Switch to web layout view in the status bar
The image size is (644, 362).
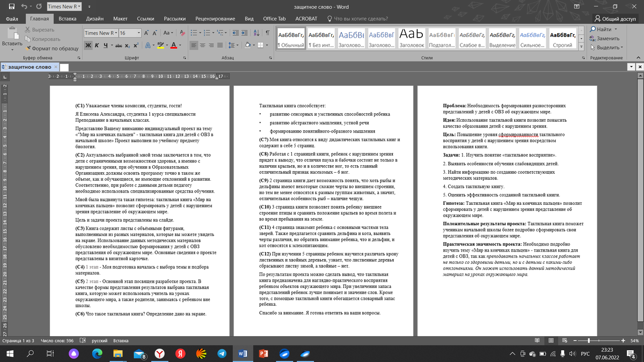(566, 341)
